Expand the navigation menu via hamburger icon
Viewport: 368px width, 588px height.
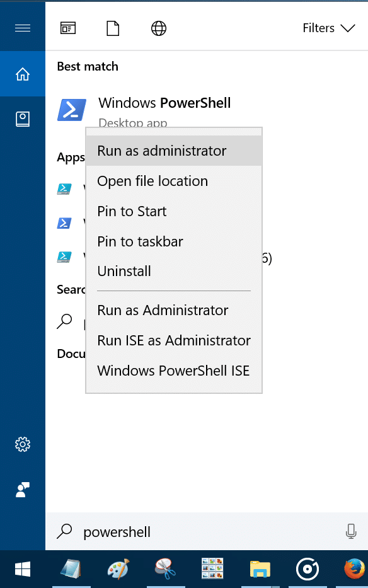pyautogui.click(x=22, y=28)
